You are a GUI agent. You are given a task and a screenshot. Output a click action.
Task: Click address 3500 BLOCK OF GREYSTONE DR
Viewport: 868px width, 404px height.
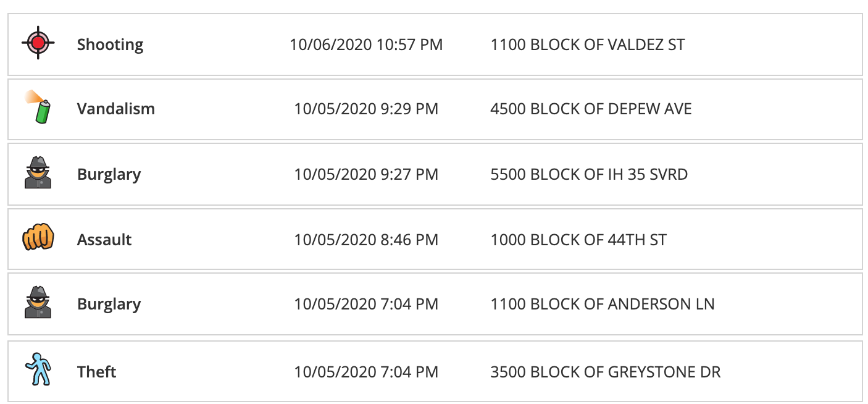click(606, 372)
